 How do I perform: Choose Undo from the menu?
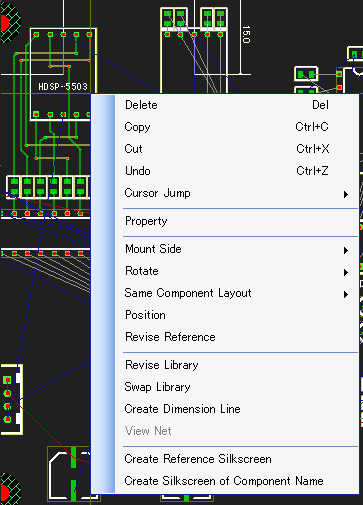(237, 171)
